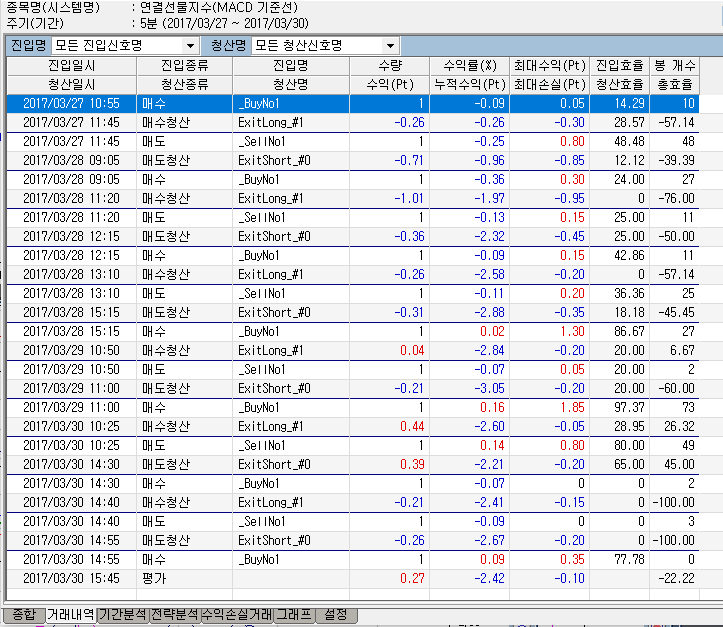Open the 모든 청산신호명 dropdown

point(325,46)
